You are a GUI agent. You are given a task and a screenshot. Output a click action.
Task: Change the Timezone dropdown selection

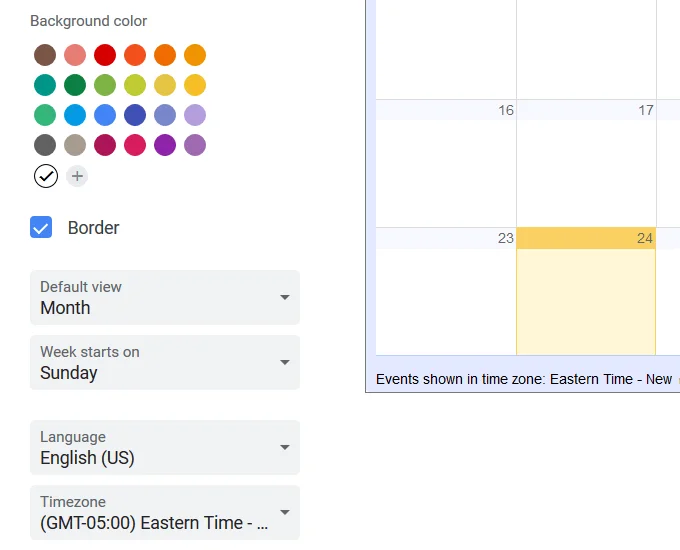pos(165,513)
